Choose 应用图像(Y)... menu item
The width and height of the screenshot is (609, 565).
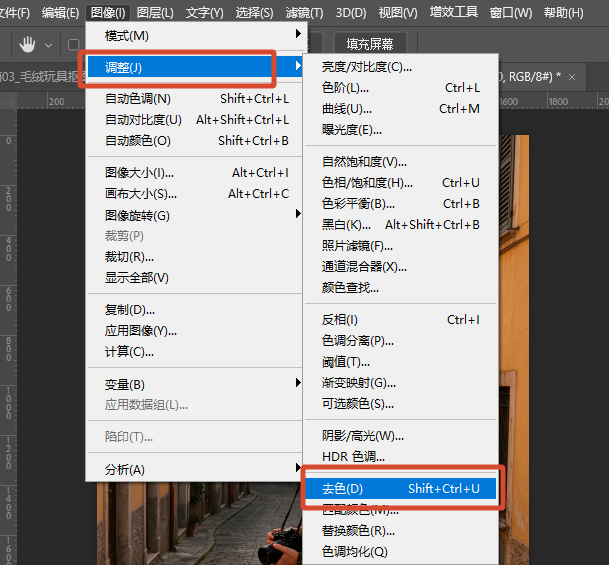pyautogui.click(x=194, y=330)
